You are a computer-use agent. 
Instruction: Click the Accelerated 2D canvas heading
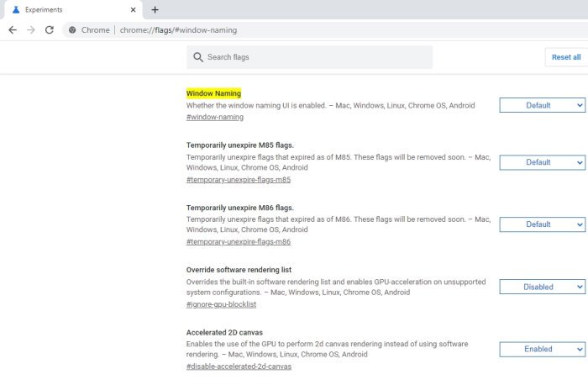click(x=224, y=333)
